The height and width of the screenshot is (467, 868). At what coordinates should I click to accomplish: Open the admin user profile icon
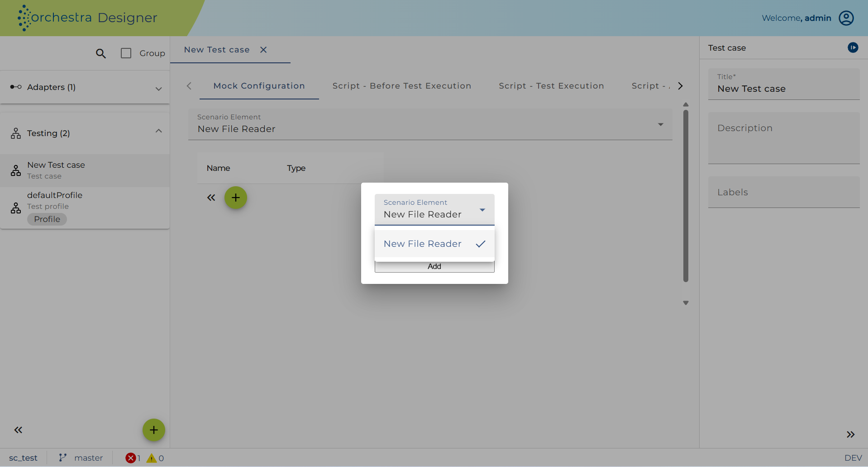[x=846, y=18]
